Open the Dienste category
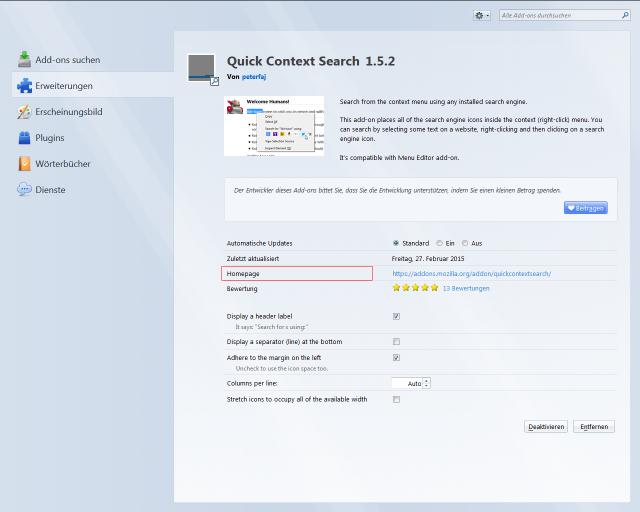Viewport: 640px width, 512px height. coord(93,190)
